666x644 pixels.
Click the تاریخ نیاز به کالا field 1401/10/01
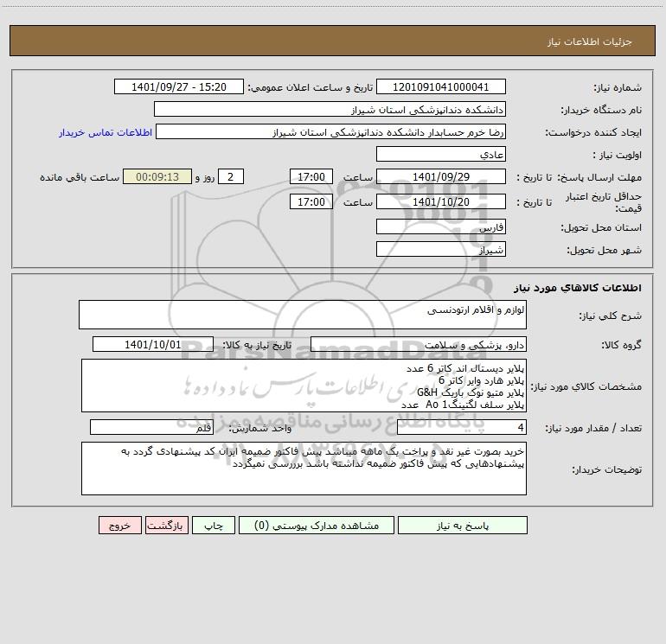pyautogui.click(x=153, y=344)
